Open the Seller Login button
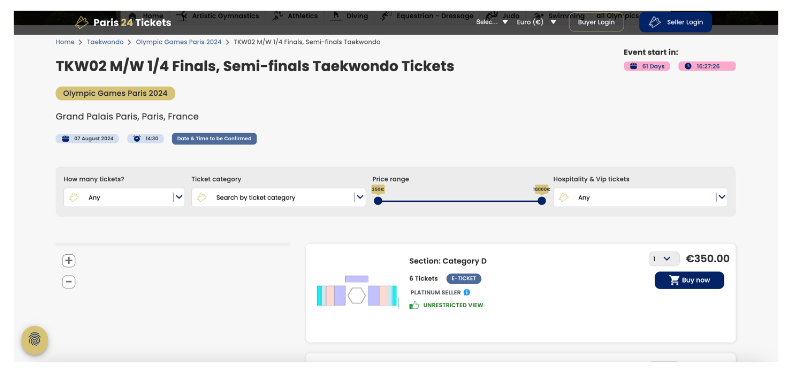 pos(675,22)
